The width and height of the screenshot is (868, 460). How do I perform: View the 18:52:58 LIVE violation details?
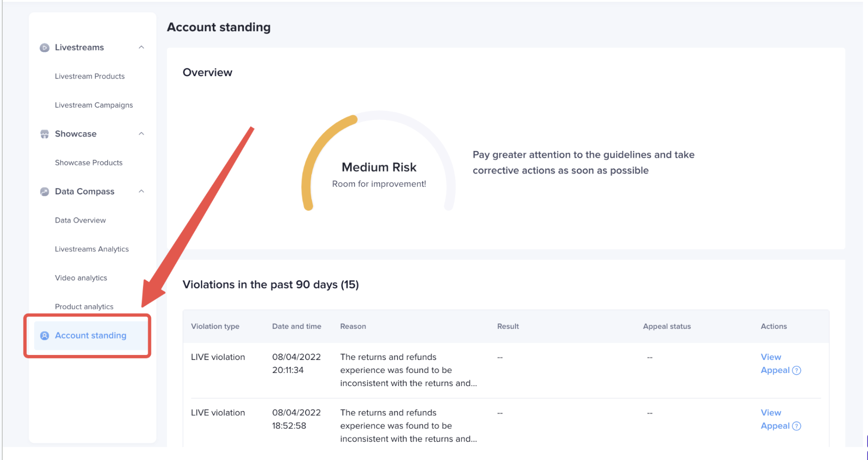pos(771,413)
